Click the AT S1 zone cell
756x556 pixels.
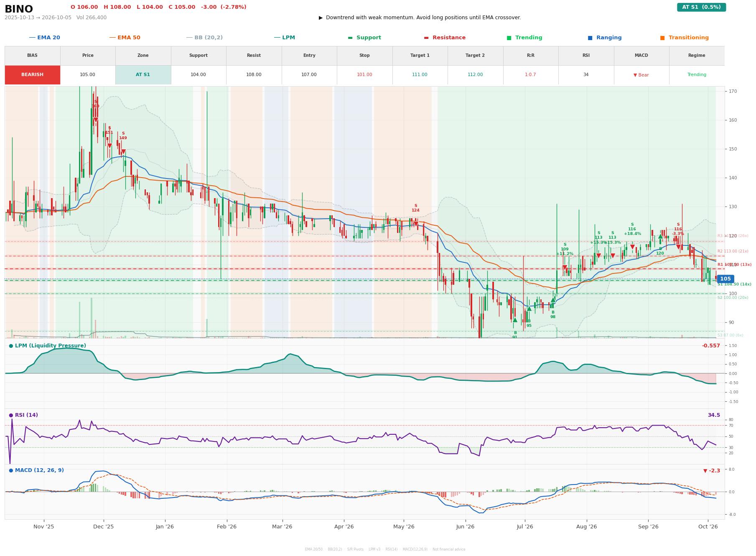143,75
